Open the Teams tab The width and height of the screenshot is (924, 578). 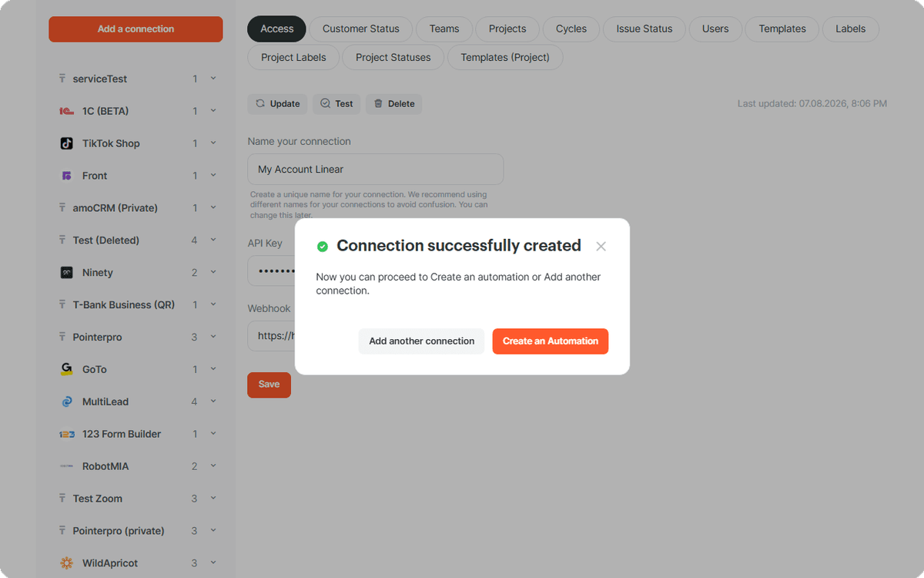coord(444,29)
